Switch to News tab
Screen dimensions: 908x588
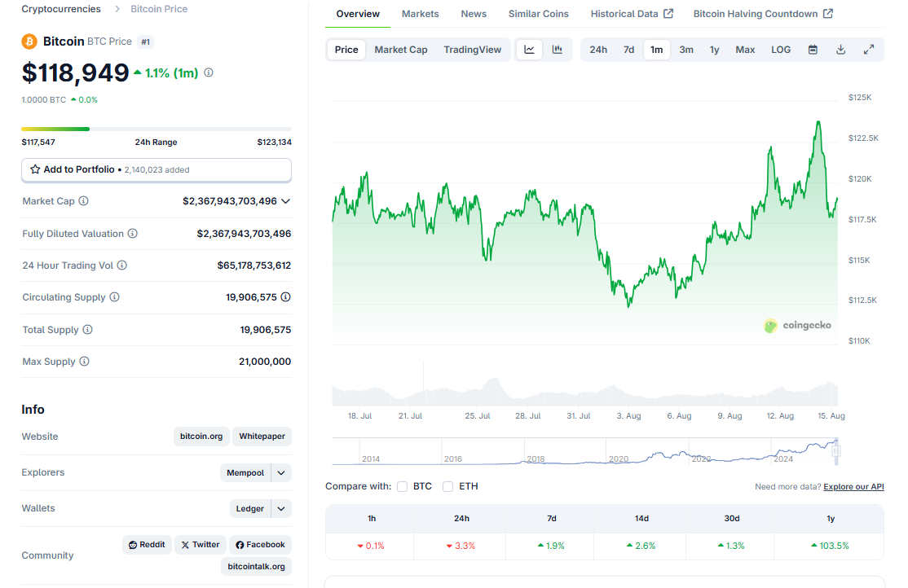pos(474,14)
